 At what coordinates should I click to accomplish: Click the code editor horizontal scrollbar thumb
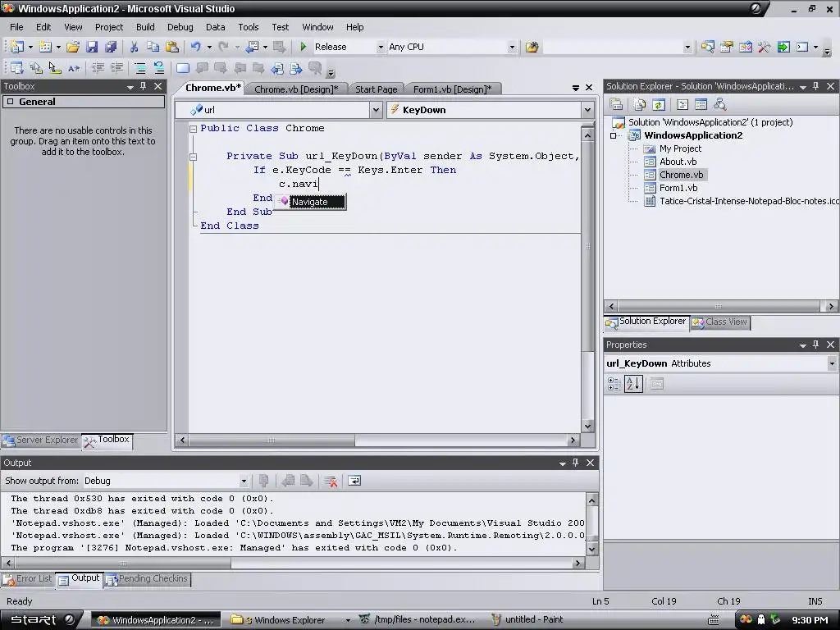tap(272, 441)
